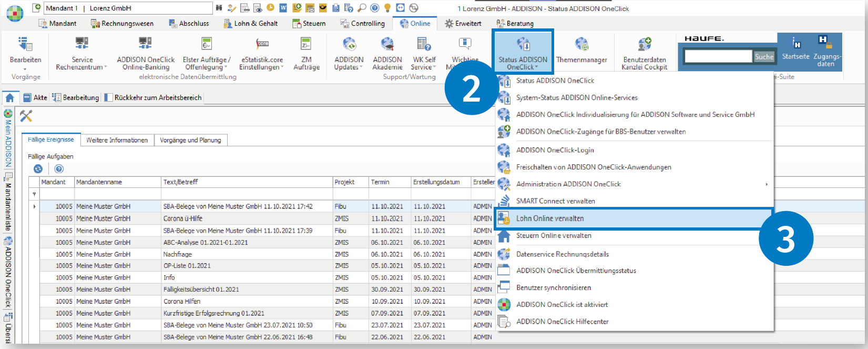Sort table by Termin column header
Screen dimensions: 868x349
(x=389, y=182)
